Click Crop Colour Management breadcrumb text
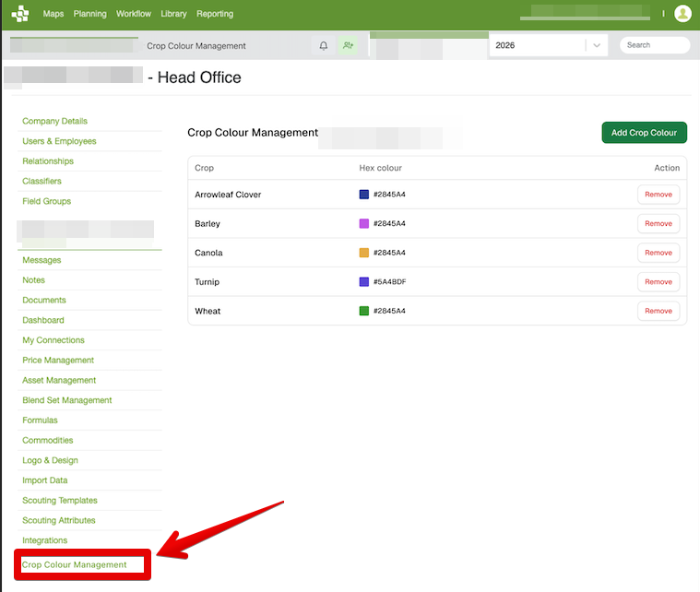The width and height of the screenshot is (700, 592). tap(196, 46)
